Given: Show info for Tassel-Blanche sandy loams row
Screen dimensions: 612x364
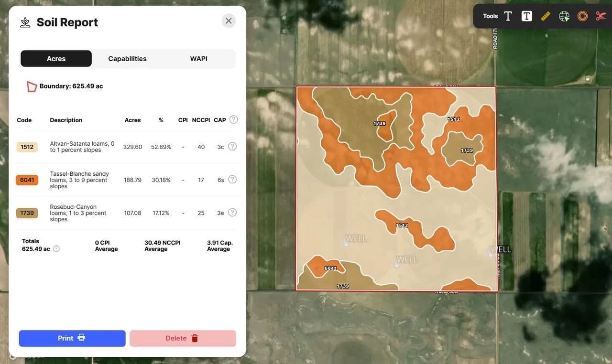Looking at the screenshot, I should pos(232,180).
